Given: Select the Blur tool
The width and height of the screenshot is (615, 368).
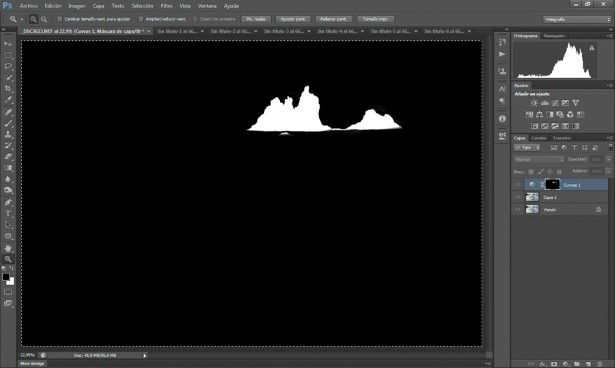Looking at the screenshot, I should click(x=8, y=179).
